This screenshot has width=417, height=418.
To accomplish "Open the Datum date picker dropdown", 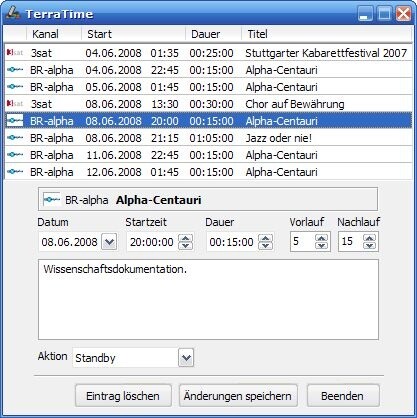I will coord(109,242).
